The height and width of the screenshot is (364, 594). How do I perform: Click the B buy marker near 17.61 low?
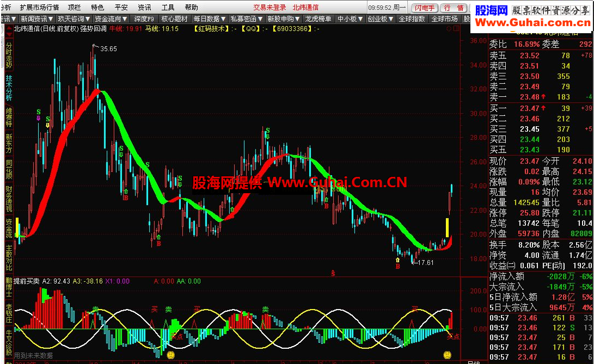pyautogui.click(x=398, y=266)
